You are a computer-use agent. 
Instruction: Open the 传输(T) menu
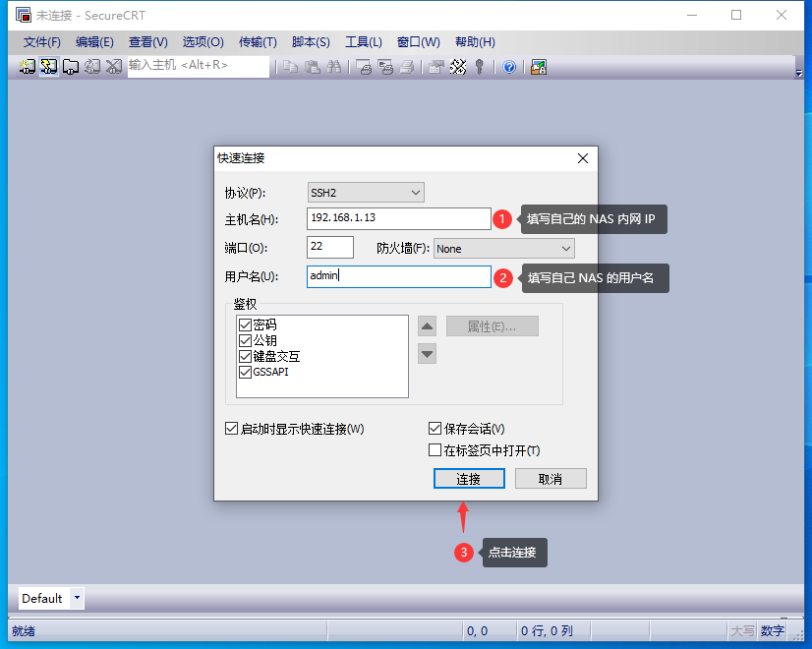click(258, 42)
